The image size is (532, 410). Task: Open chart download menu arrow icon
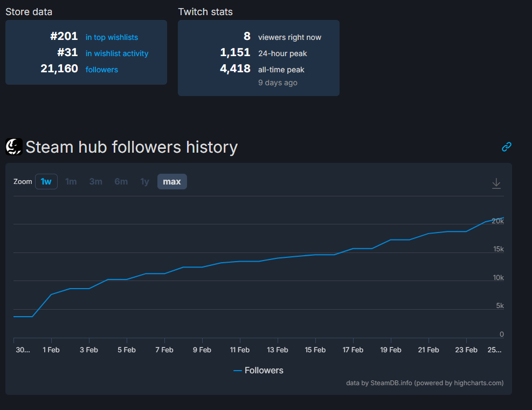point(496,183)
